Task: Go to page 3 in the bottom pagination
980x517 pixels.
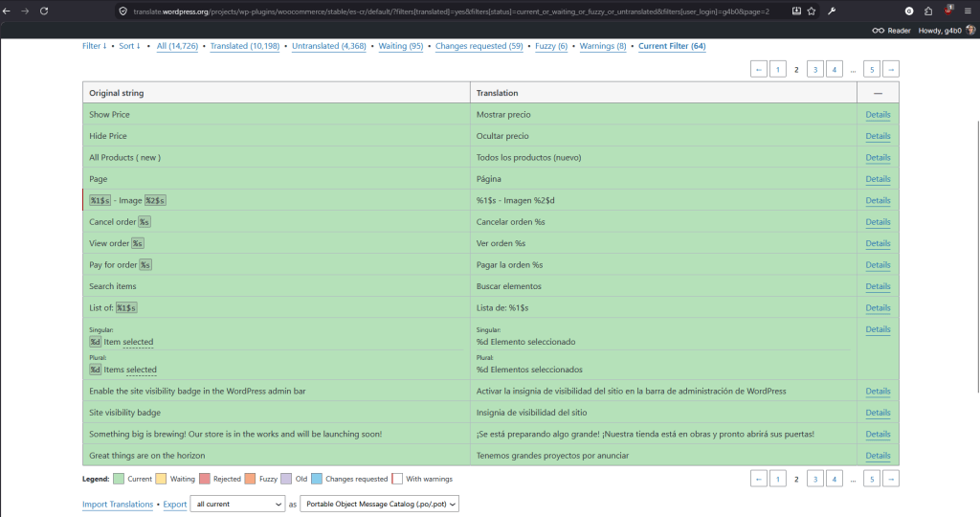Action: click(x=815, y=479)
